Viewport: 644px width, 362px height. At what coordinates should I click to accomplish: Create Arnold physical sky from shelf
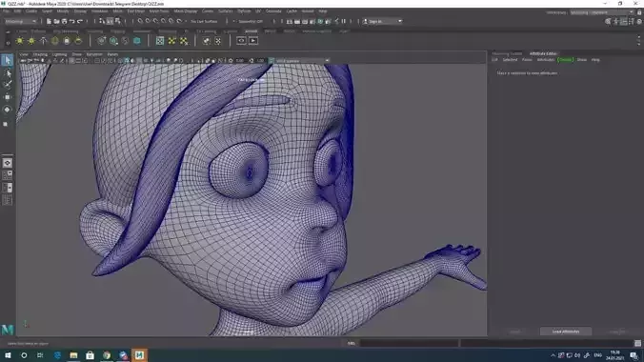point(78,41)
